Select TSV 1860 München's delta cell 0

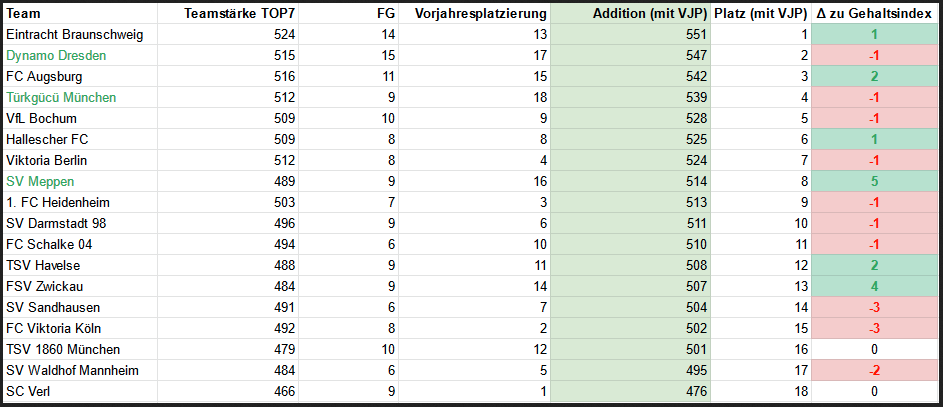click(874, 349)
